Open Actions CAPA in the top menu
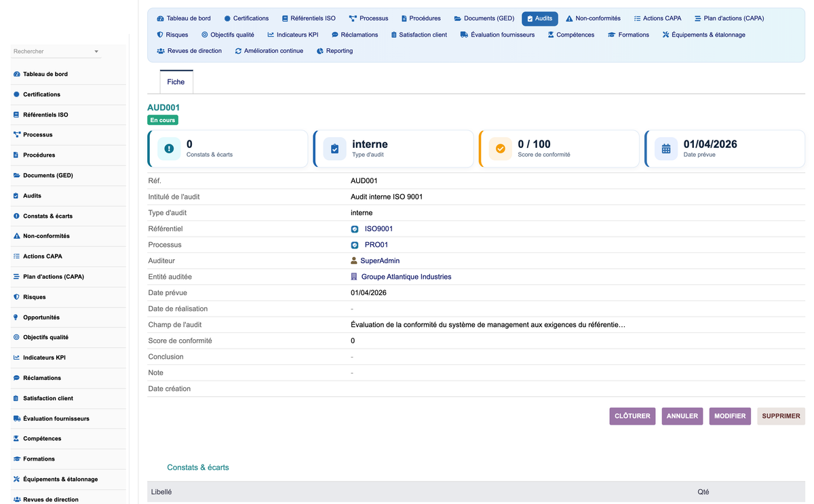814x504 pixels. click(658, 18)
